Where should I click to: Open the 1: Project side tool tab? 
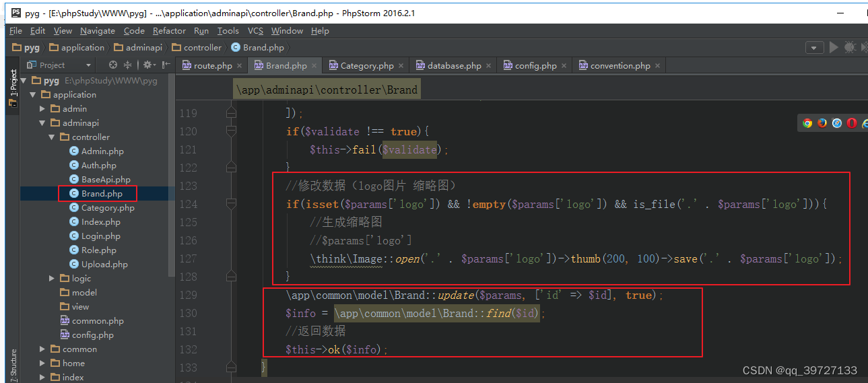(13, 88)
